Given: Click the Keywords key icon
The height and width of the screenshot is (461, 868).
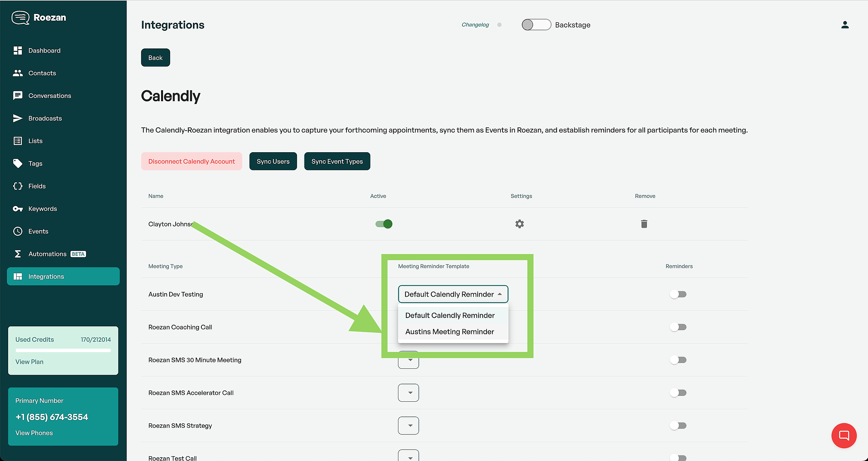Looking at the screenshot, I should click(18, 209).
